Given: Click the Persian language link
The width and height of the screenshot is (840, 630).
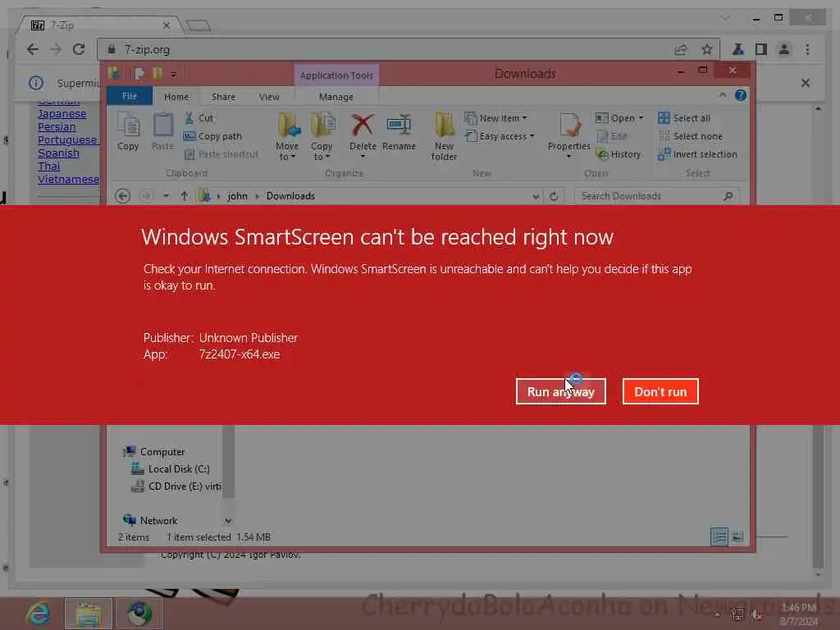Looking at the screenshot, I should tap(57, 127).
